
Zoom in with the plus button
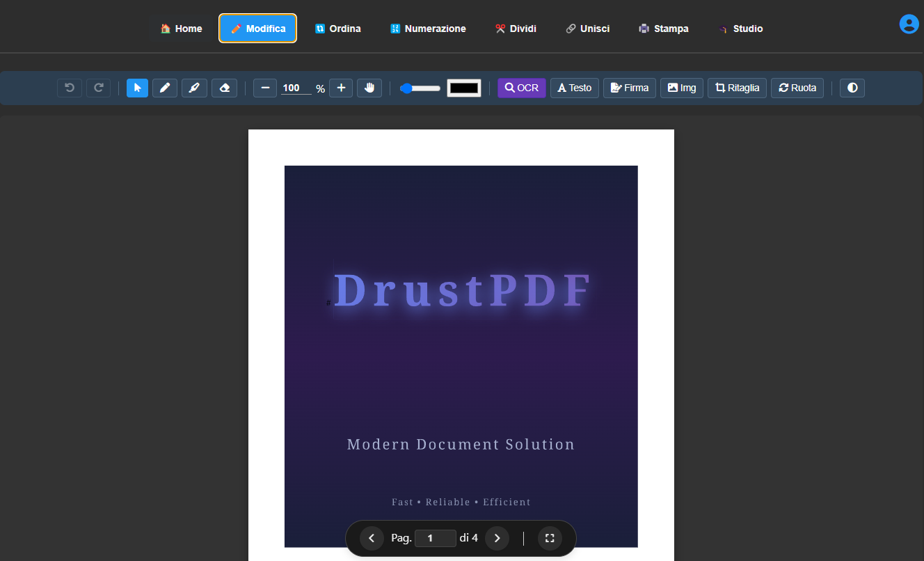click(x=341, y=88)
